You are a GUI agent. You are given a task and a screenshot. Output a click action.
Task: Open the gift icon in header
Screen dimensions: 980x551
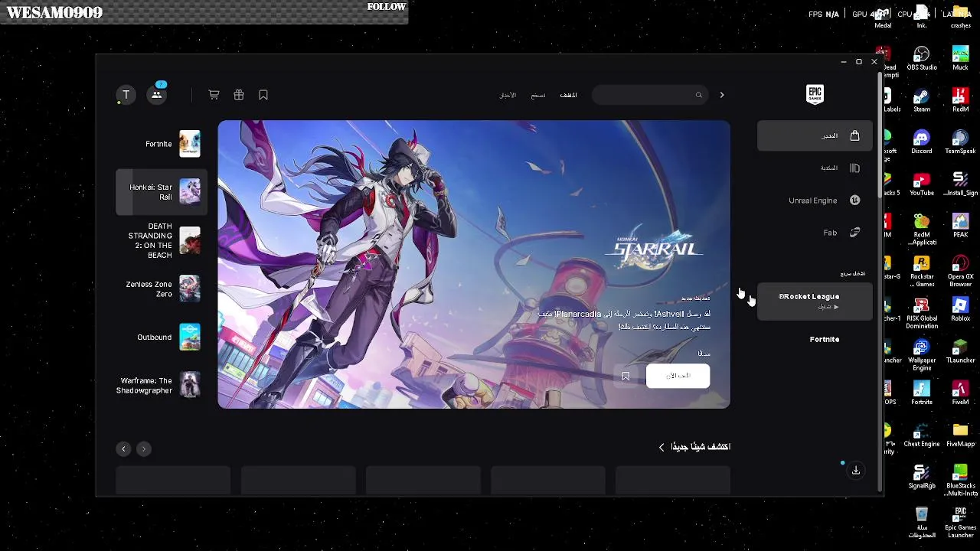click(239, 95)
